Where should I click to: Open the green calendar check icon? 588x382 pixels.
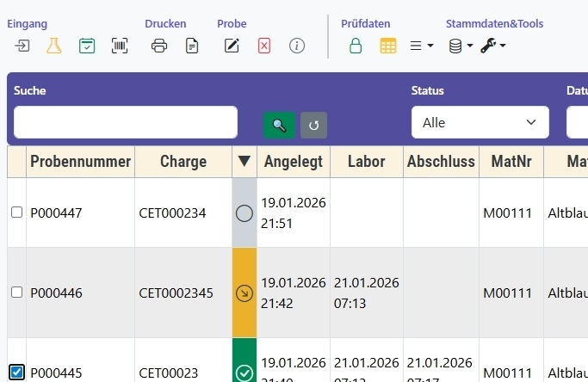tap(87, 46)
